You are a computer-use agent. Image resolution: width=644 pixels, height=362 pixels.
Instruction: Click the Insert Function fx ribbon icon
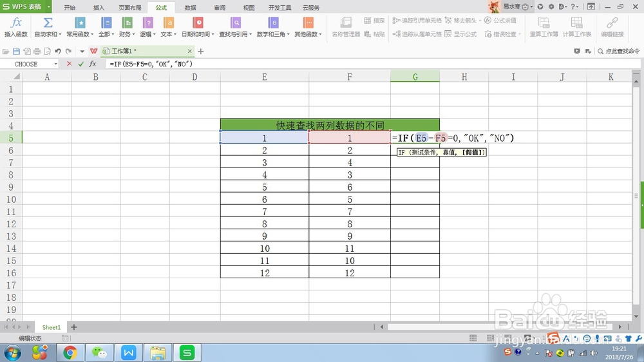(16, 26)
